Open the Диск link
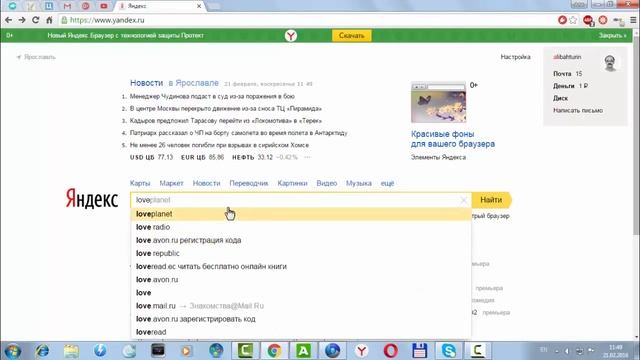Screen dimensions: 640x360 [560, 98]
